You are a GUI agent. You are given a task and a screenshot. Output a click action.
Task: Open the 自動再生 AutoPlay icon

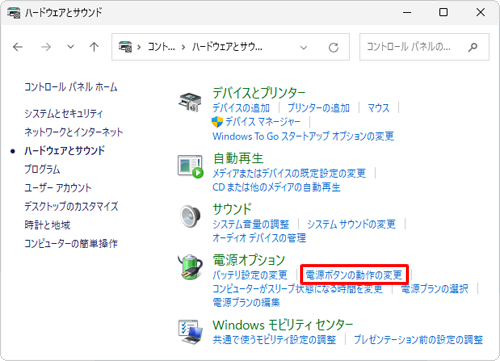[190, 166]
